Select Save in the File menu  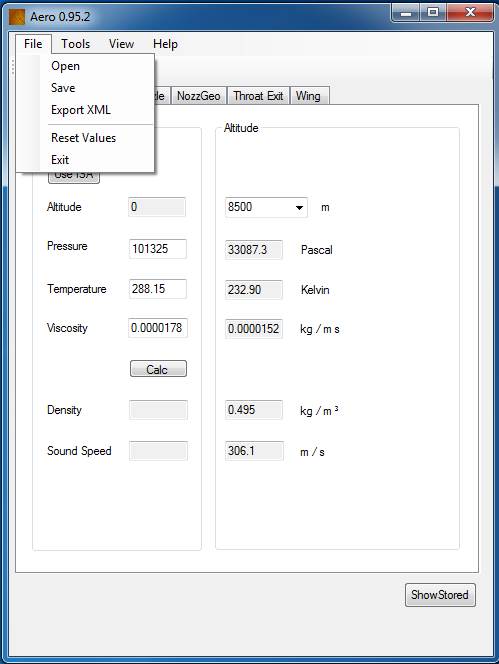click(63, 88)
